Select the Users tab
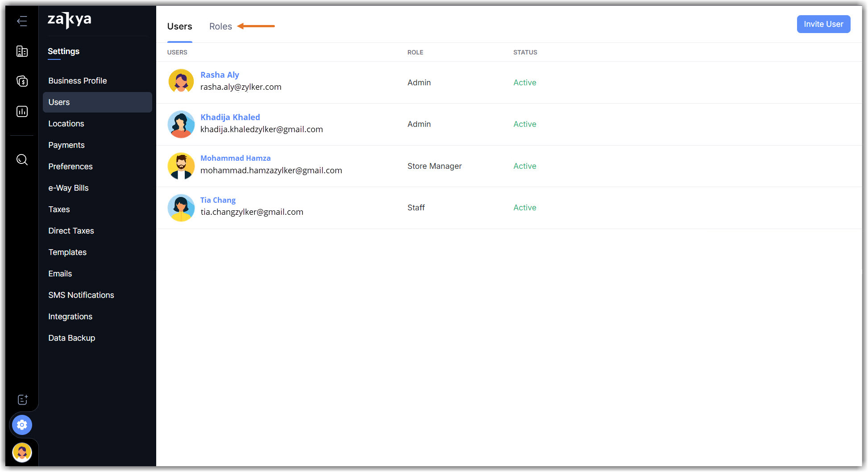Screen dimensions: 868x472 pyautogui.click(x=179, y=26)
